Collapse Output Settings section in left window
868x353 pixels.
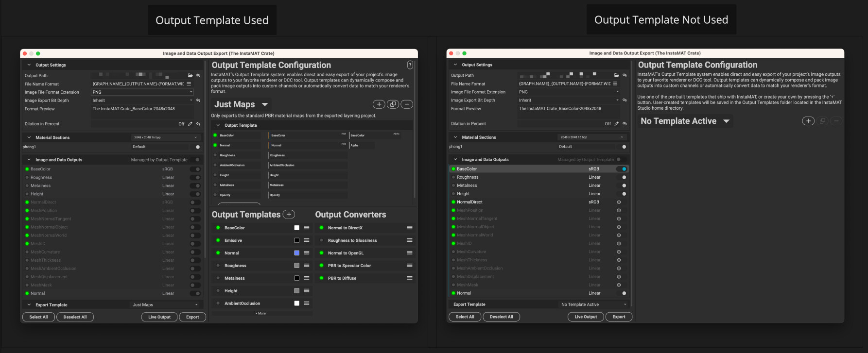click(29, 65)
